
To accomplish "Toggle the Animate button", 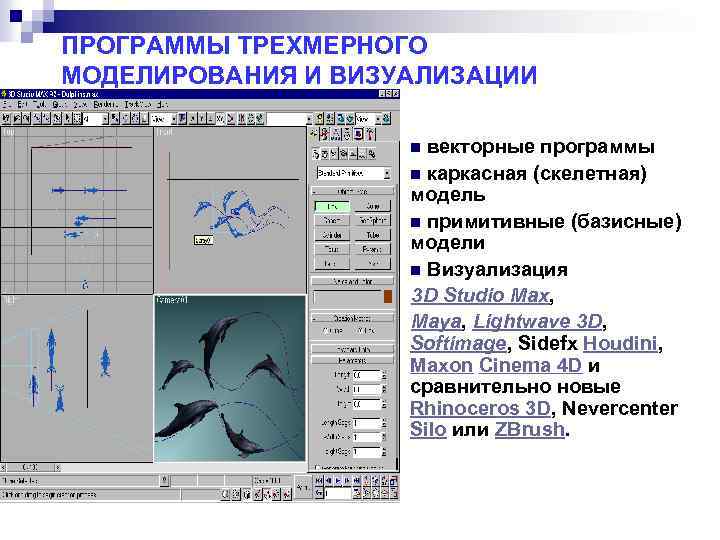I will point(303,487).
